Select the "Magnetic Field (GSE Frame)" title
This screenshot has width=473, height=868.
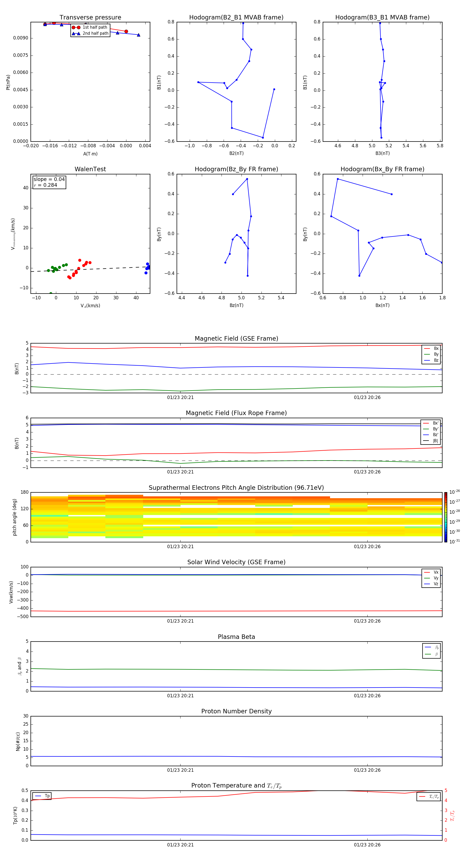pos(236,339)
